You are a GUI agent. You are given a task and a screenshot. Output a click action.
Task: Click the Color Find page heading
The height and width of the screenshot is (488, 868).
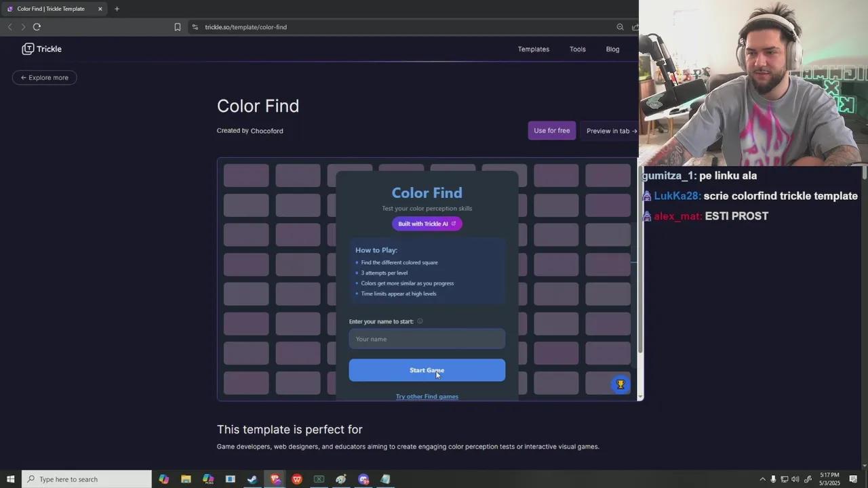(x=258, y=106)
